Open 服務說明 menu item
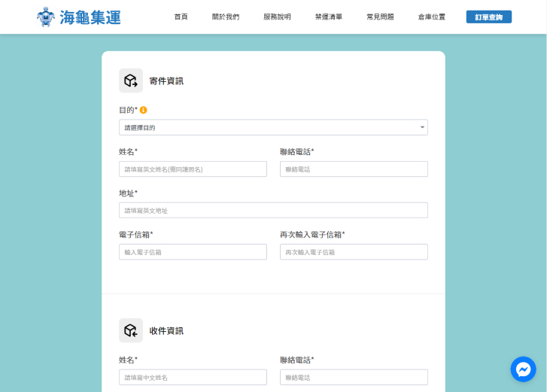Viewport: 547px width, 392px height. click(x=277, y=17)
